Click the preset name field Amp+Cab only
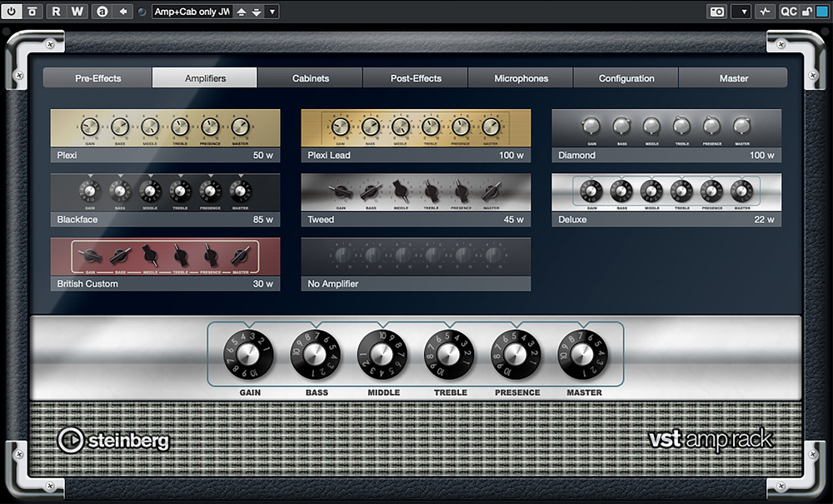The width and height of the screenshot is (833, 504). click(x=192, y=12)
